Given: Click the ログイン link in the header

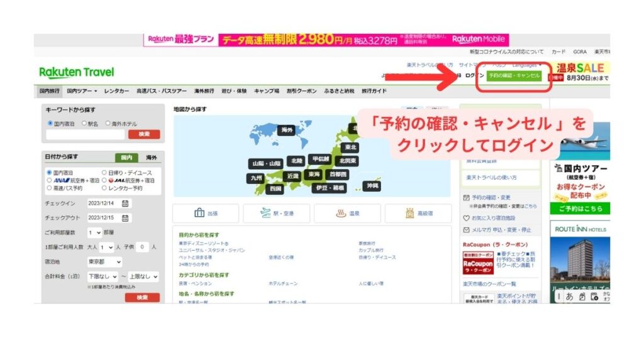Looking at the screenshot, I should (x=474, y=76).
